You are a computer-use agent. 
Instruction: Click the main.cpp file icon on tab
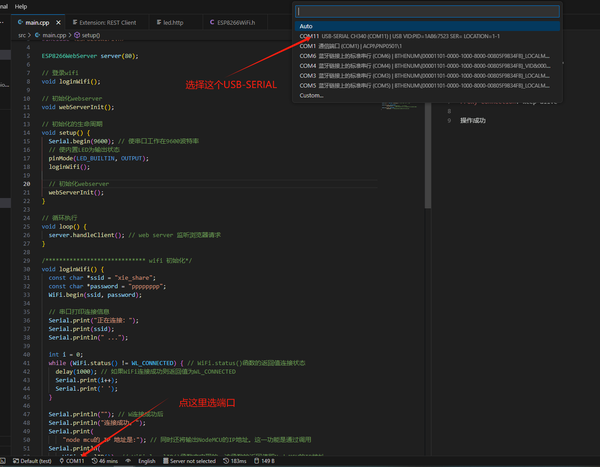(20, 23)
